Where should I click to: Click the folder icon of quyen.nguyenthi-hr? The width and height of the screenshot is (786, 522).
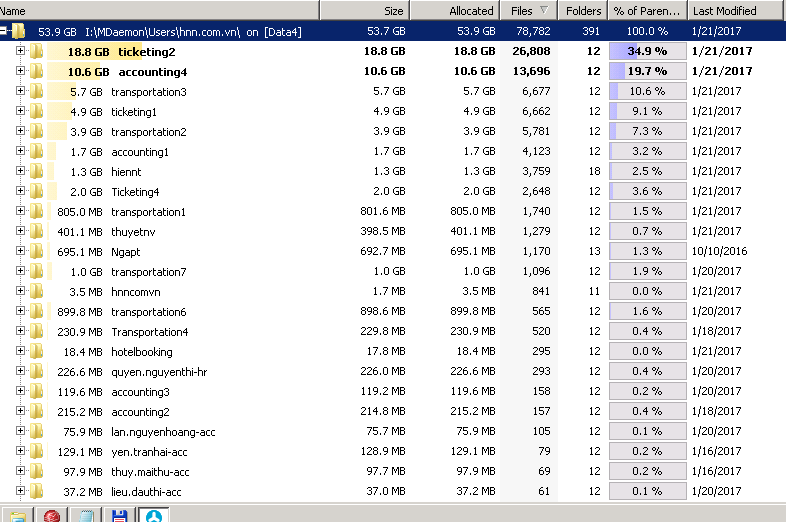pyautogui.click(x=37, y=372)
